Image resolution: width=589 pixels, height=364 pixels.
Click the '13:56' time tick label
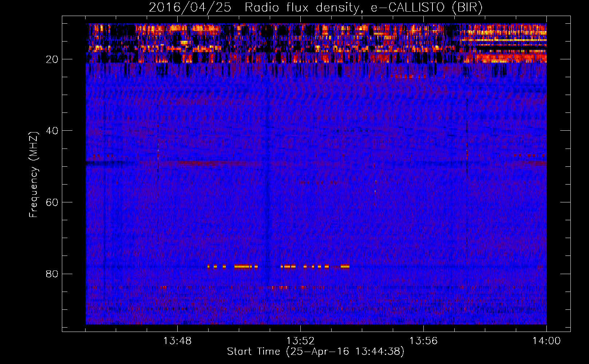coord(423,341)
